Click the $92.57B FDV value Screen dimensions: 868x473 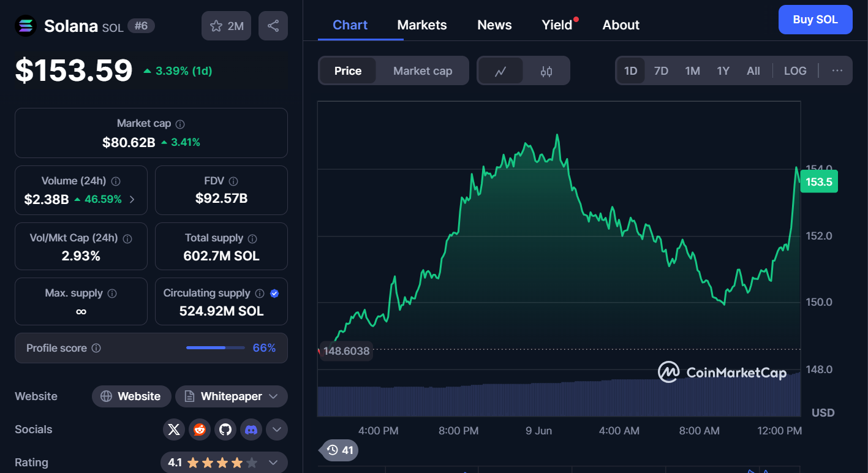coord(221,198)
